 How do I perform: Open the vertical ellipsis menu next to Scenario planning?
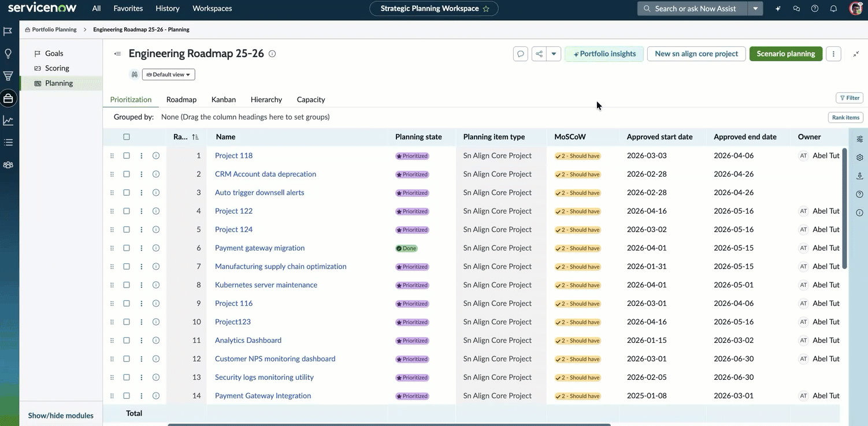point(833,54)
